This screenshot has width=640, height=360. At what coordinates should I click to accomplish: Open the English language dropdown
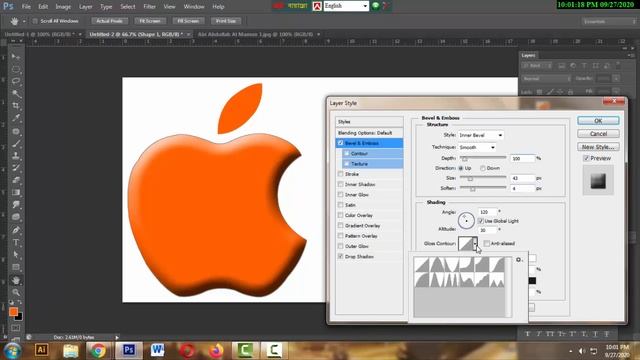coord(346,6)
